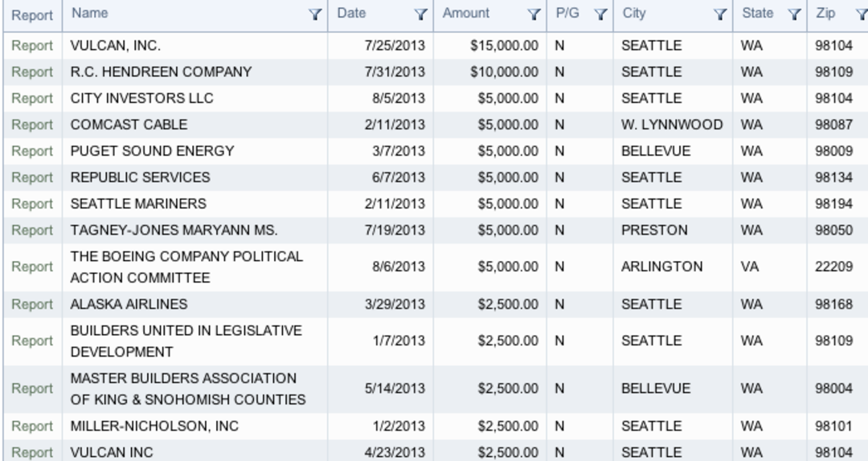
Task: Open Report link for Boeing Company Political Action Committee
Action: pos(32,267)
